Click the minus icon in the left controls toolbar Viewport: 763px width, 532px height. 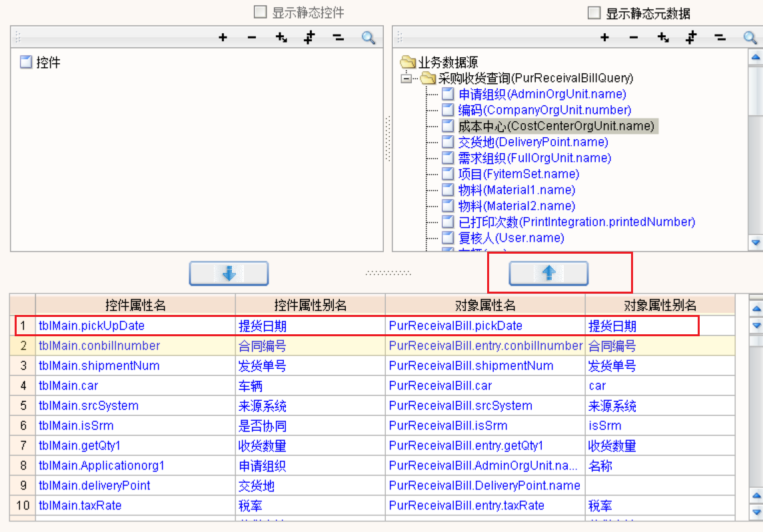pyautogui.click(x=252, y=38)
